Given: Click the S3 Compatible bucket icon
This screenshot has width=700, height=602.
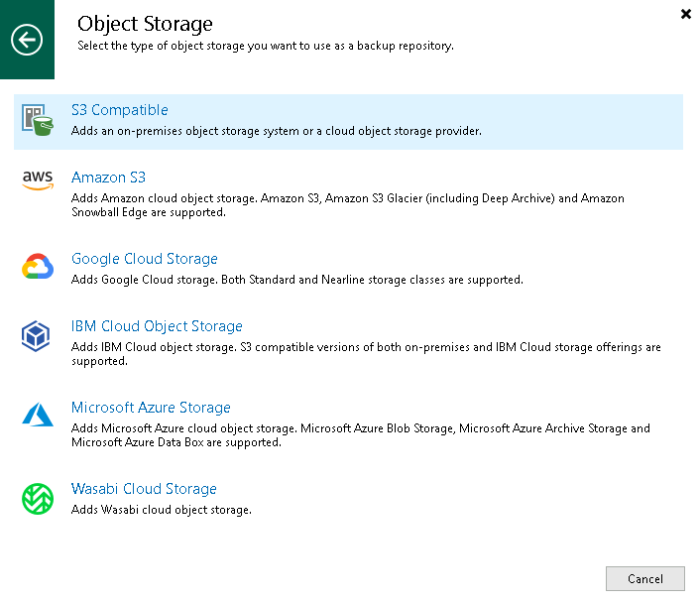Looking at the screenshot, I should tap(38, 120).
